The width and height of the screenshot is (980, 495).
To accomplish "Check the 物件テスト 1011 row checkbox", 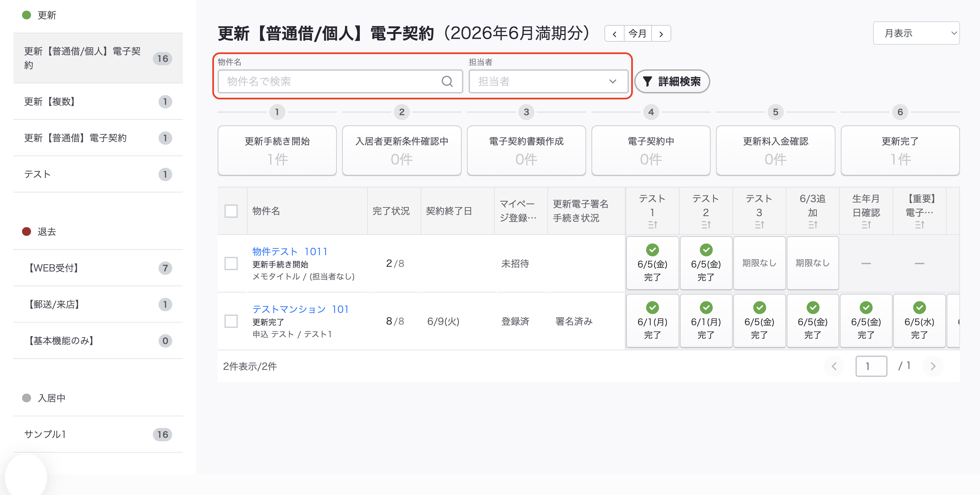I will click(x=231, y=264).
